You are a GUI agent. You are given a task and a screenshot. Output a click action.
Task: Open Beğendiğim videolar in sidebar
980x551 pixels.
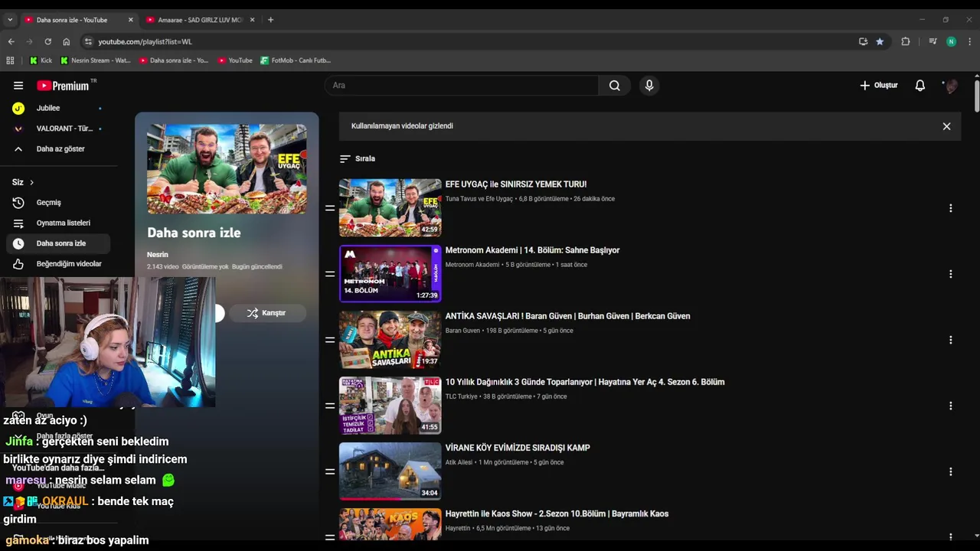tap(58, 264)
